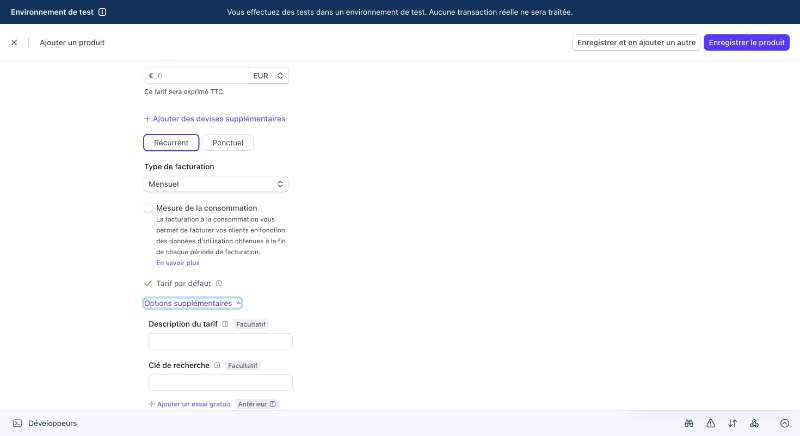Click info icon in the Antérieur badge
This screenshot has height=436, width=800.
click(x=273, y=404)
